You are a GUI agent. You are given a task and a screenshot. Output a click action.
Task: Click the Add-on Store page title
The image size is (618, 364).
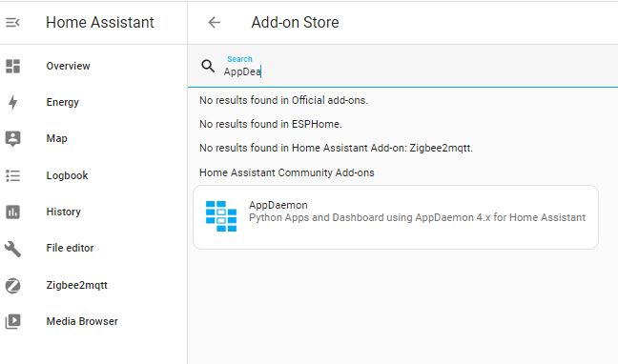tap(296, 23)
